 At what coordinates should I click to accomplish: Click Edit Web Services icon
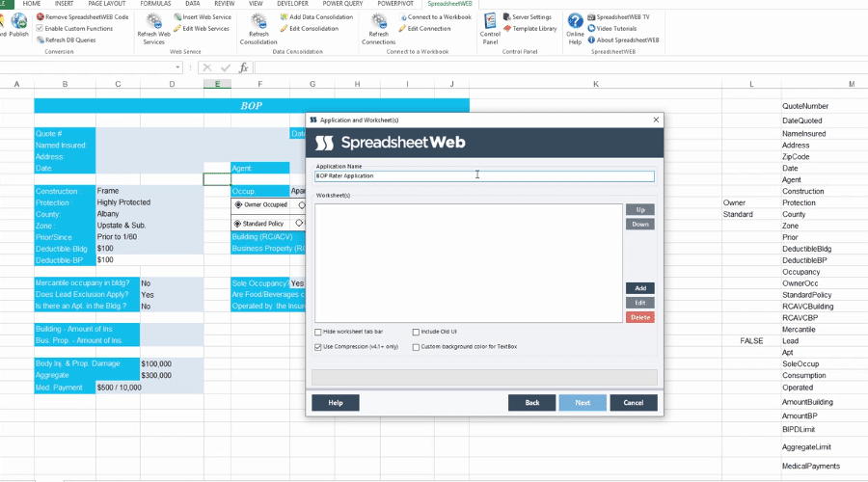tap(177, 28)
